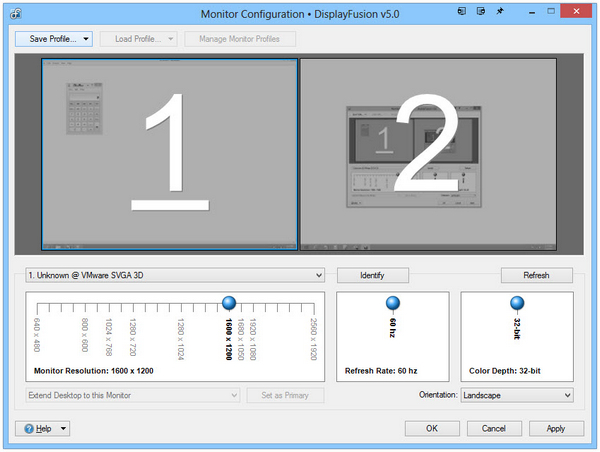Image resolution: width=600 pixels, height=452 pixels.
Task: Expand the Load Profile dropdown arrow
Action: point(171,39)
